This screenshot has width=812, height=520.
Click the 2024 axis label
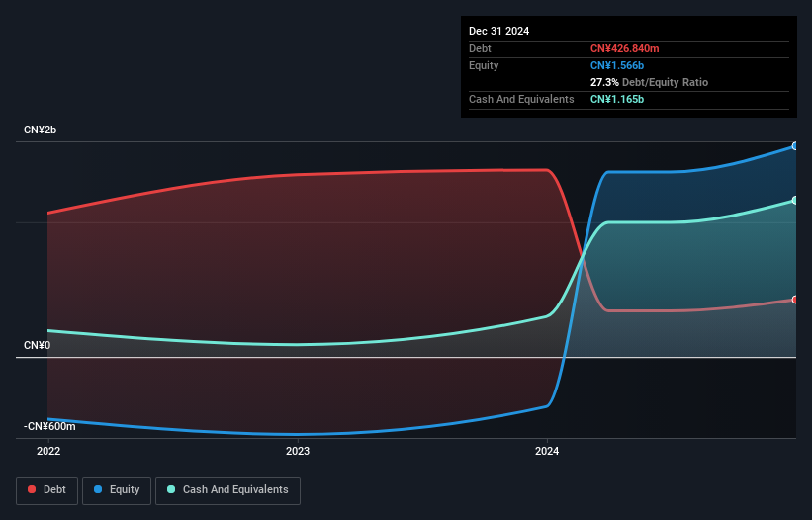point(547,451)
